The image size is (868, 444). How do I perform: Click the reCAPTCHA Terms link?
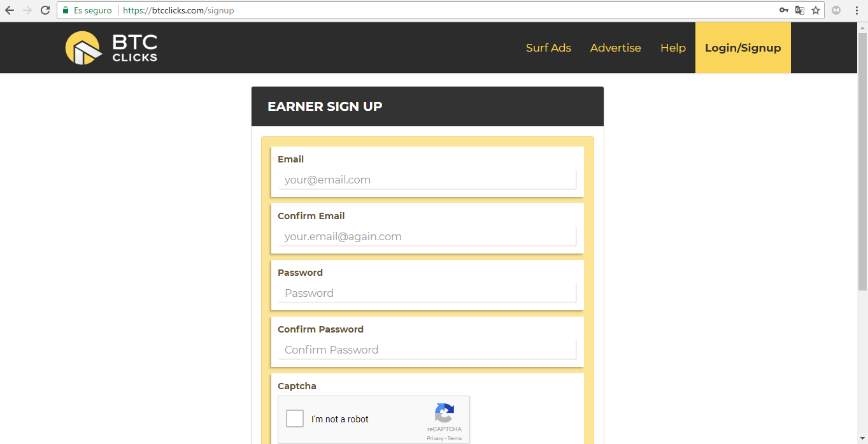point(455,438)
